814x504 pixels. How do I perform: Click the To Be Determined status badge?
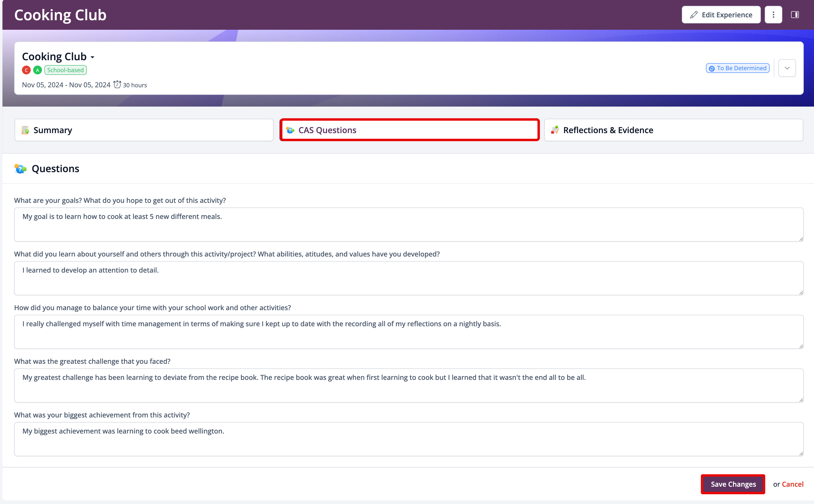coord(737,68)
